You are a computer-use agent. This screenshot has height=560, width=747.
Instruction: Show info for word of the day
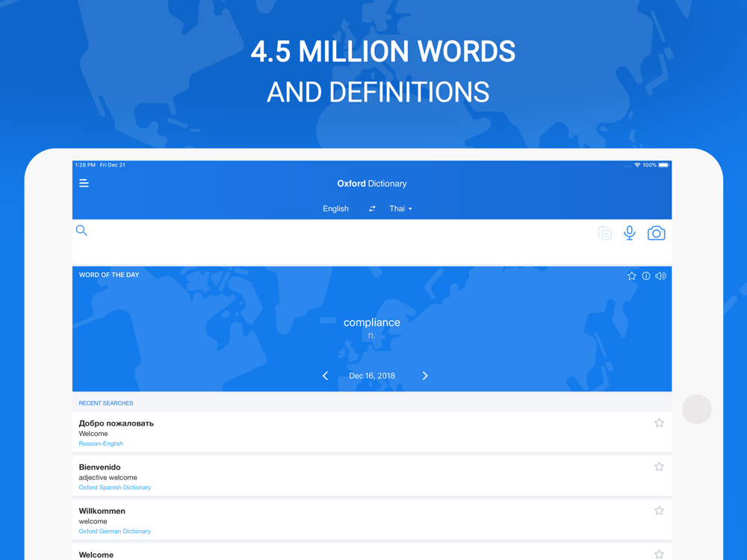(646, 276)
